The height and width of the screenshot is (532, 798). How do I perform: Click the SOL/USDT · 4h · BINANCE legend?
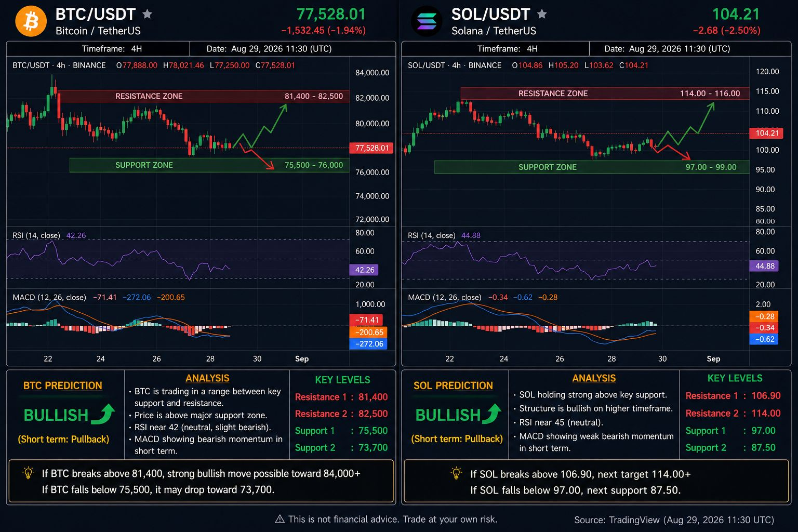pos(455,65)
